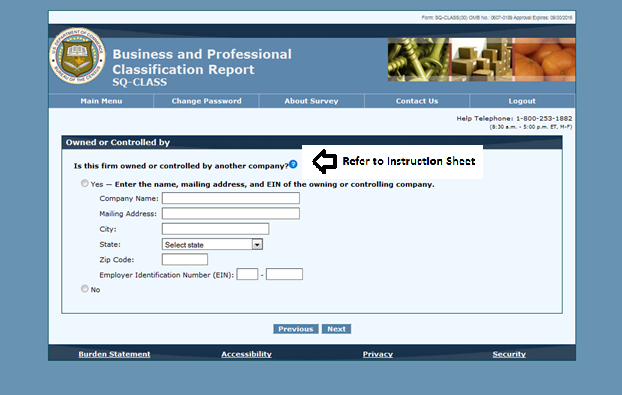Focus the City input field
The height and width of the screenshot is (395, 622).
pyautogui.click(x=215, y=229)
